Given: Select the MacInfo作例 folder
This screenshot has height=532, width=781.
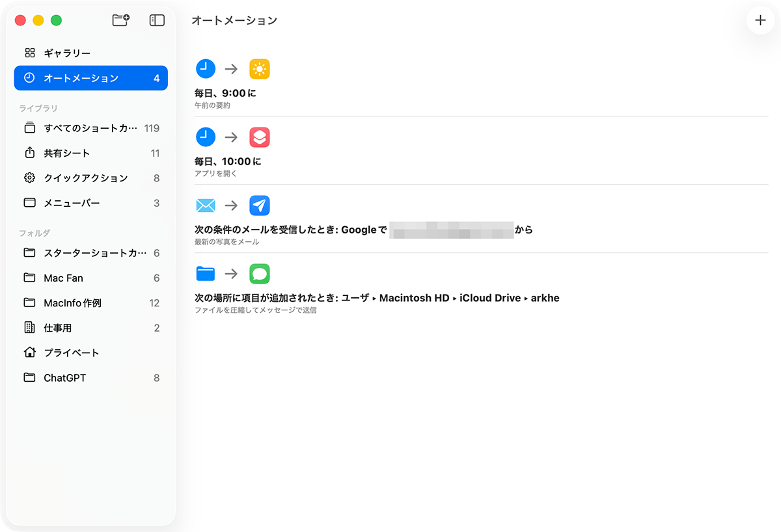Looking at the screenshot, I should 72,303.
